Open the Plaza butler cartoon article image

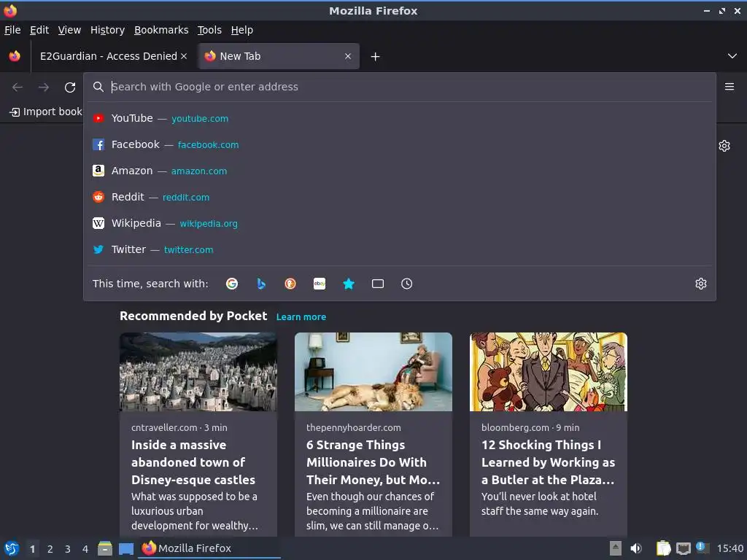549,371
